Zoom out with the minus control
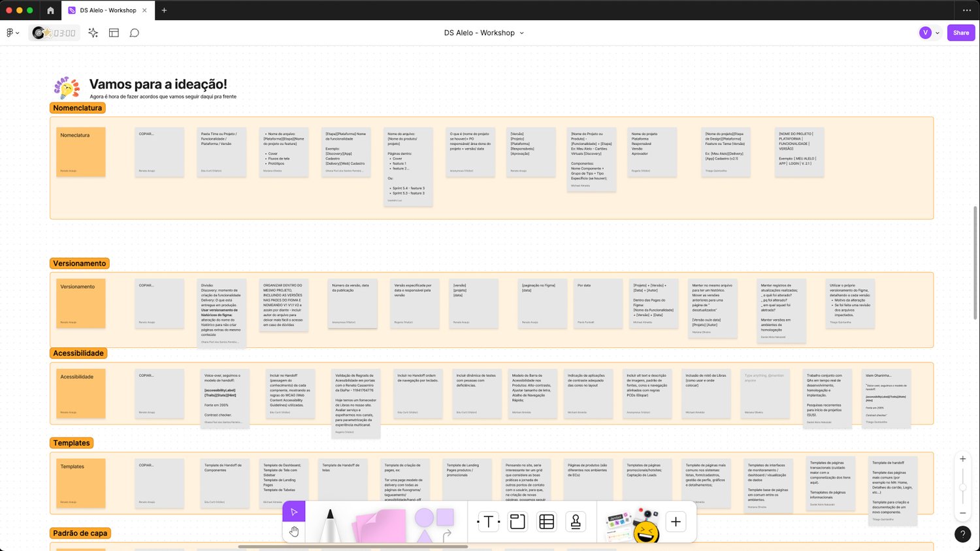This screenshot has width=980, height=551. [962, 513]
